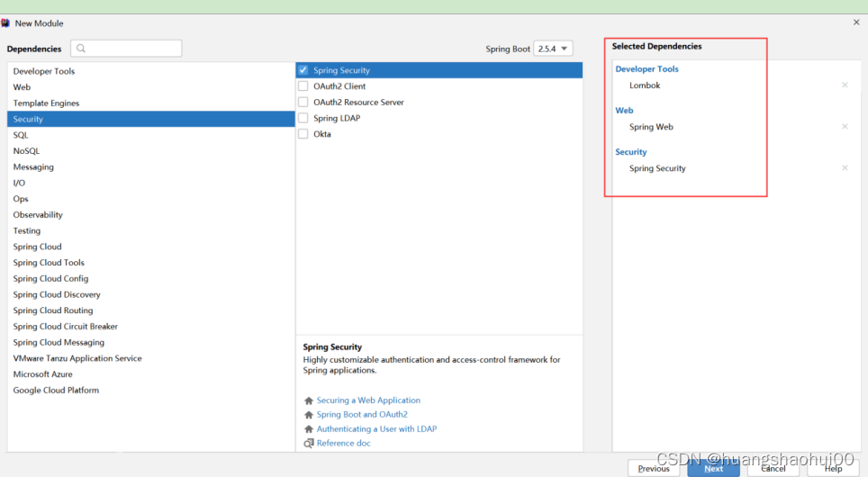Screen dimensions: 868x477
Task: Select the Security category
Action: (150, 119)
